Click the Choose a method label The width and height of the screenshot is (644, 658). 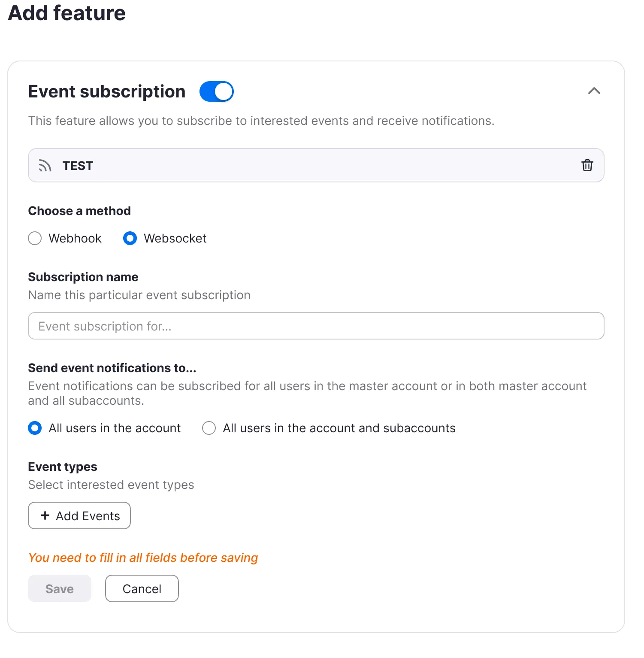[x=79, y=211]
